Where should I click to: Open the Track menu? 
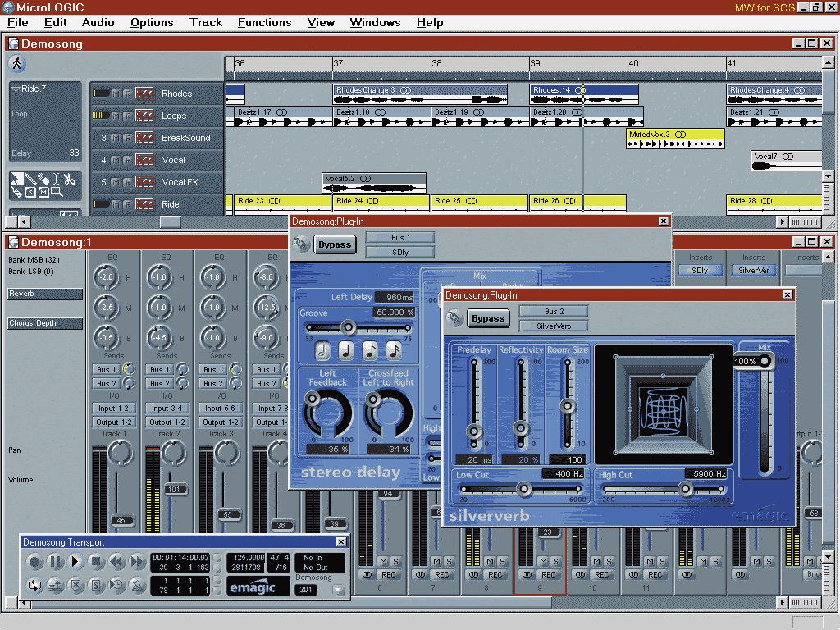206,22
